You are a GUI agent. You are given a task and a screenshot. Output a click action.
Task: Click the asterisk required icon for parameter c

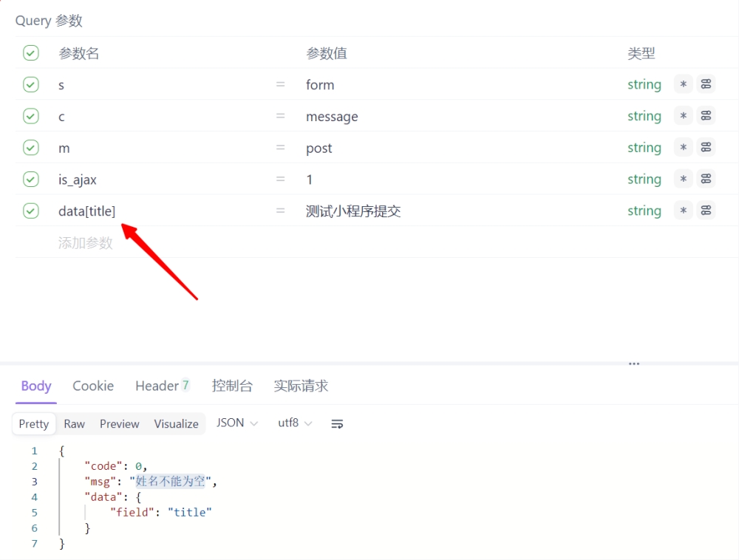point(684,116)
